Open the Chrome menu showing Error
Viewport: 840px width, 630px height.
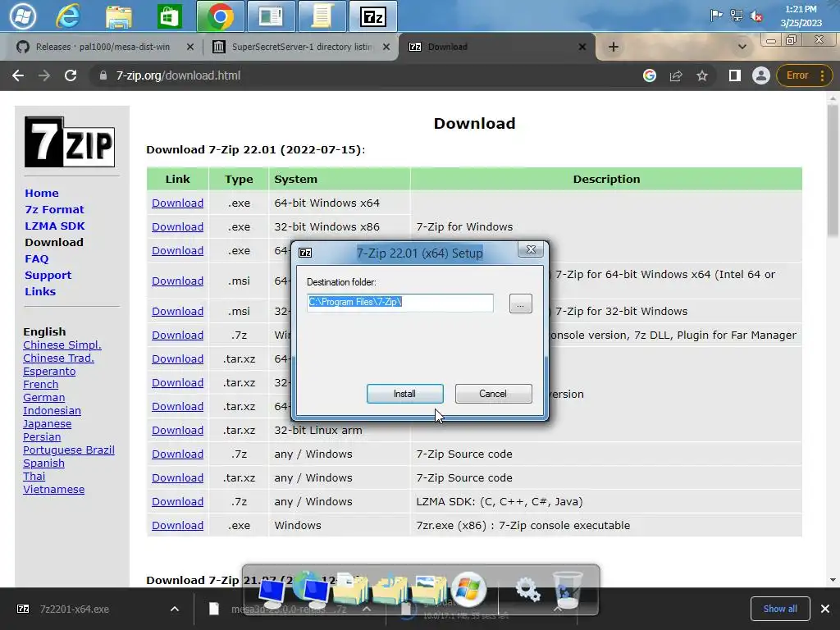pyautogui.click(x=804, y=75)
